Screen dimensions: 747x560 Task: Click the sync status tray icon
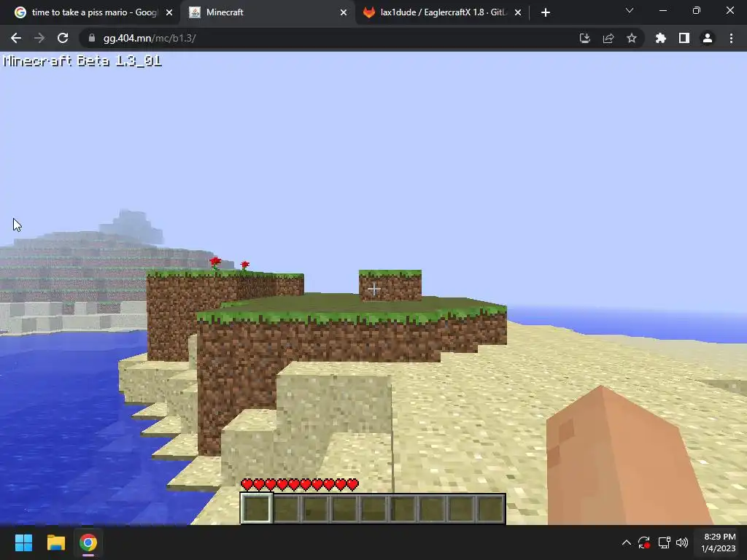(644, 542)
